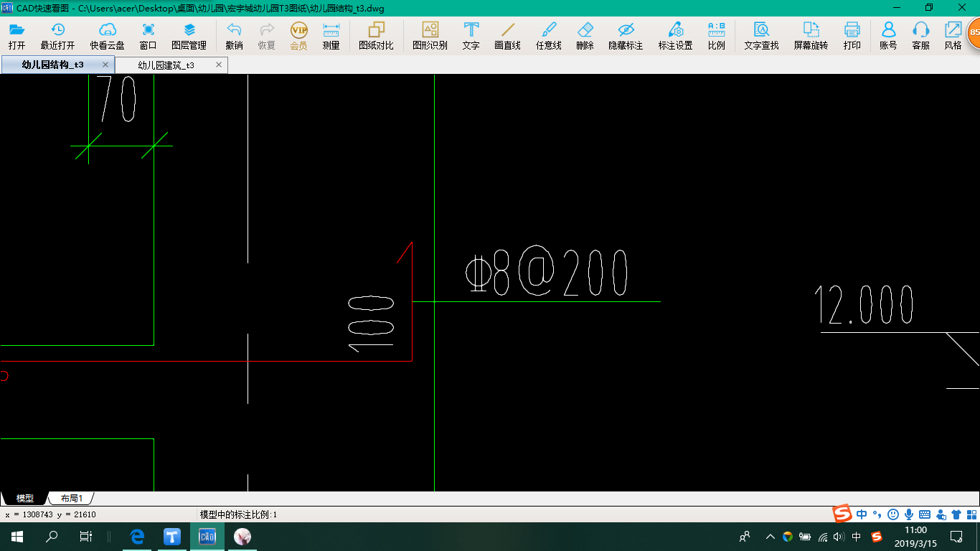Click the Sogou microphone voice input

[909, 514]
